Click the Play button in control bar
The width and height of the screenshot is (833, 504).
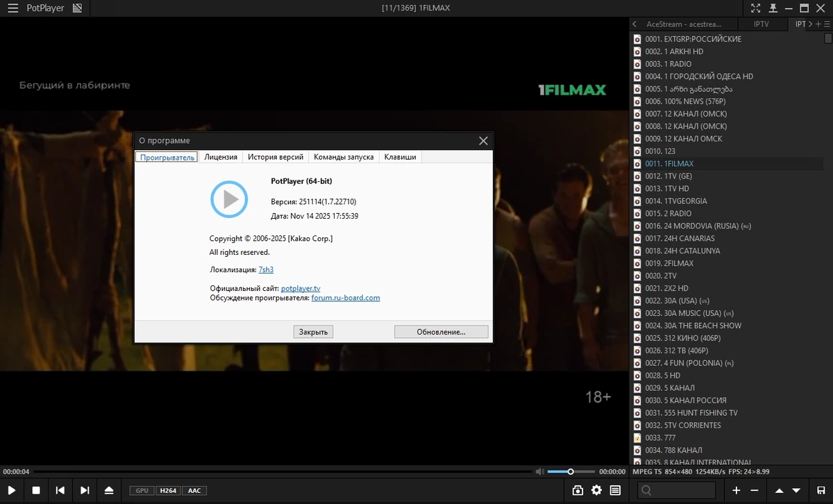[12, 490]
